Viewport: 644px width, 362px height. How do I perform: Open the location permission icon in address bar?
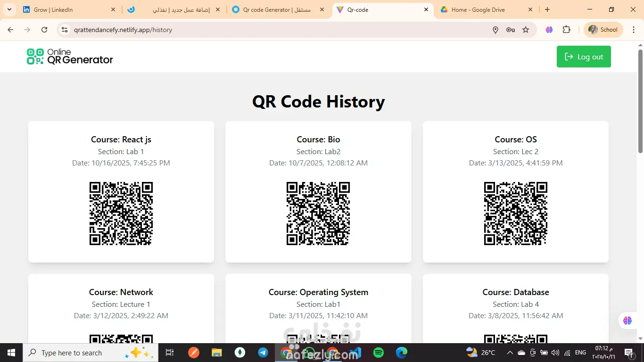point(495,30)
